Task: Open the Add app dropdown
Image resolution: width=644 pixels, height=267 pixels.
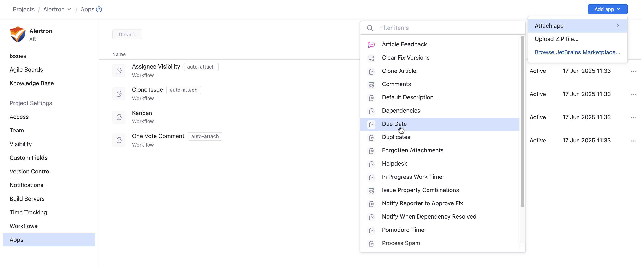Action: (608, 9)
